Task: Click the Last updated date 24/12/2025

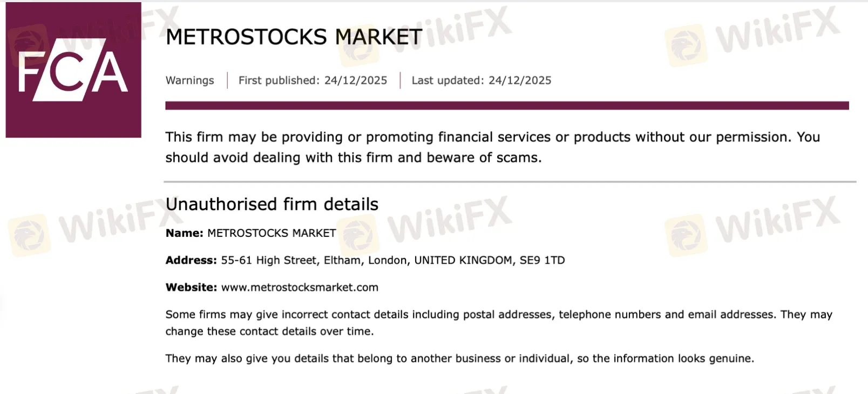Action: coord(520,80)
